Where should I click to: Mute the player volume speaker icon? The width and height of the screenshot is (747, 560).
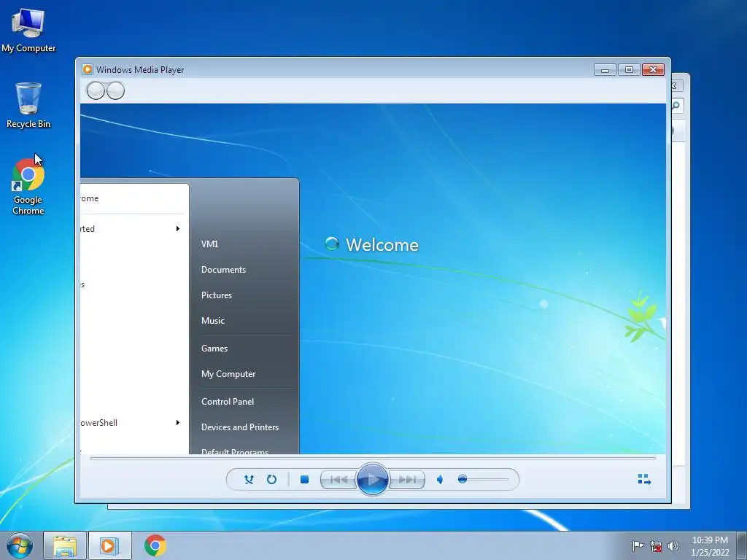[440, 480]
